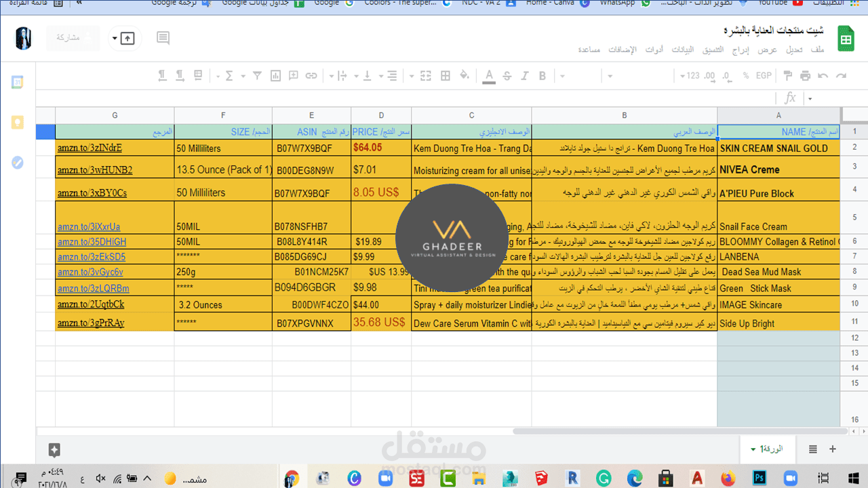Click the undo arrow curving left in toolbar
This screenshot has height=488, width=868.
[x=823, y=76]
